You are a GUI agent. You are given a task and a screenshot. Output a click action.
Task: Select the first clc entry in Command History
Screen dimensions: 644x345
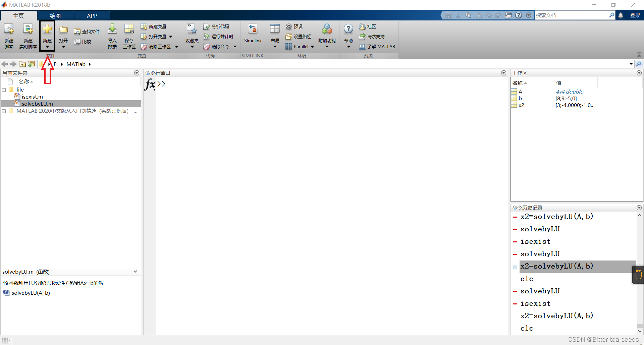(527, 279)
